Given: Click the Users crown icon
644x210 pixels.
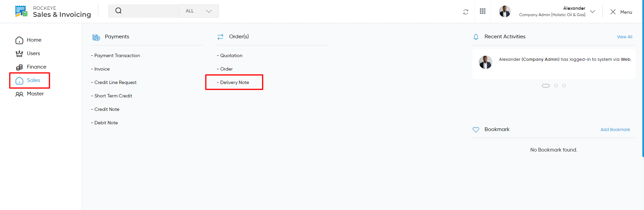Looking at the screenshot, I should coord(20,53).
